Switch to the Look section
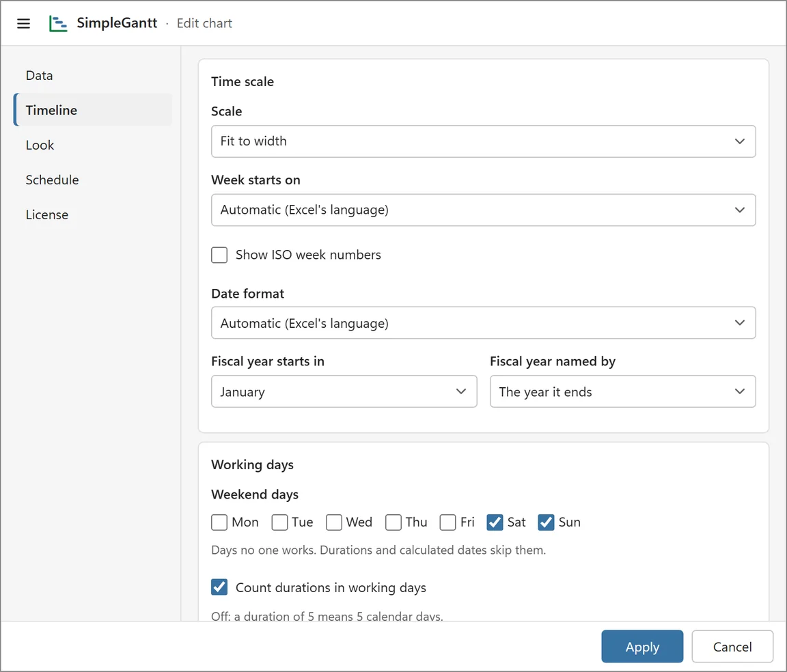The image size is (787, 672). coord(93,145)
